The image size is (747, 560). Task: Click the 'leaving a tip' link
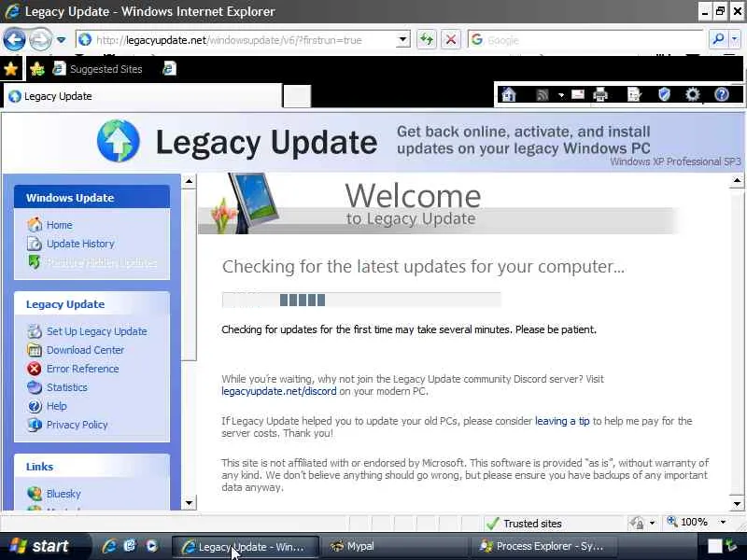point(562,421)
